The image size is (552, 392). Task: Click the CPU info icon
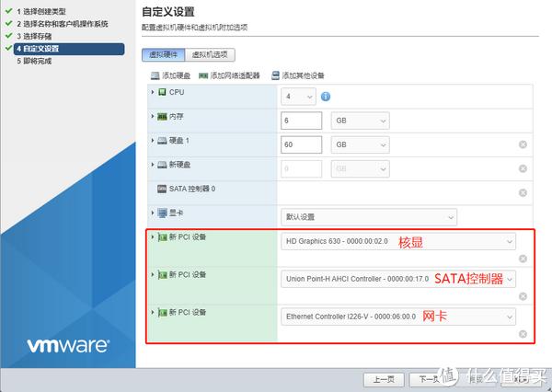point(326,96)
